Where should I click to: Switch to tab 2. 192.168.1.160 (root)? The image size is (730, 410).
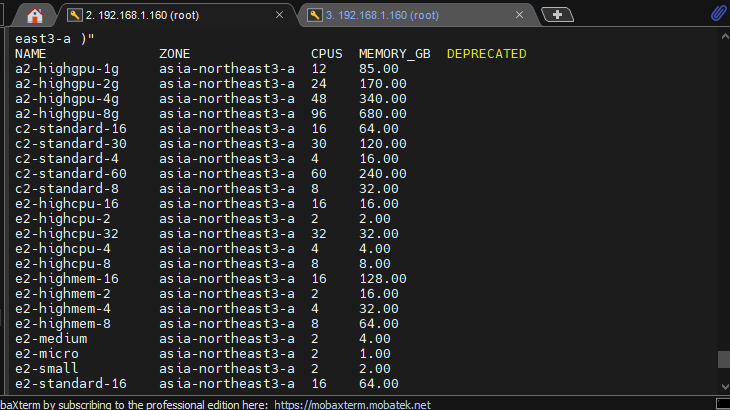pos(177,15)
